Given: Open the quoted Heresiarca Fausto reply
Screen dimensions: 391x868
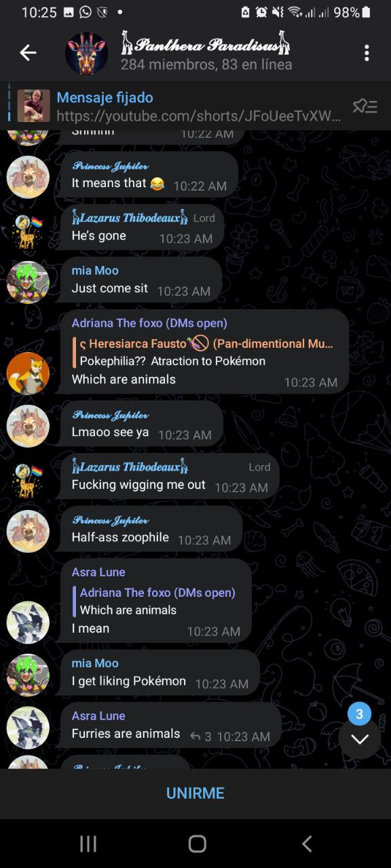Looking at the screenshot, I should coord(204,352).
